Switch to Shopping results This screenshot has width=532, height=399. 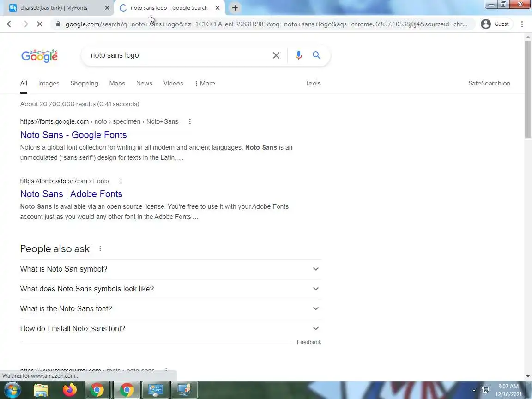[x=84, y=84]
